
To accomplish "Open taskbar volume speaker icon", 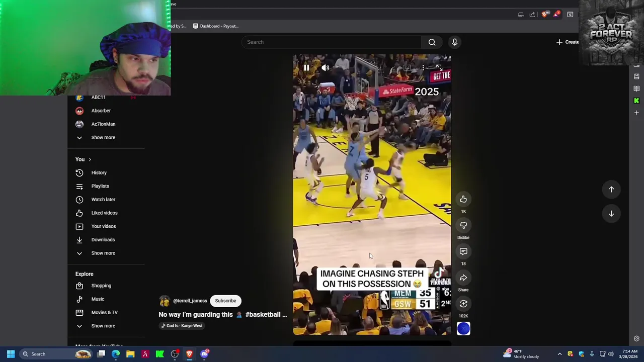I will tap(611, 354).
